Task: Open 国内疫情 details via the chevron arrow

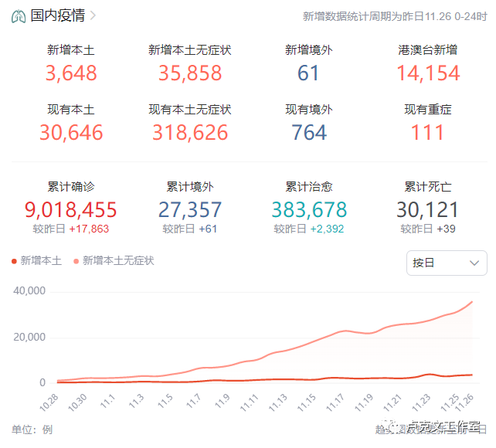Action: tap(93, 15)
